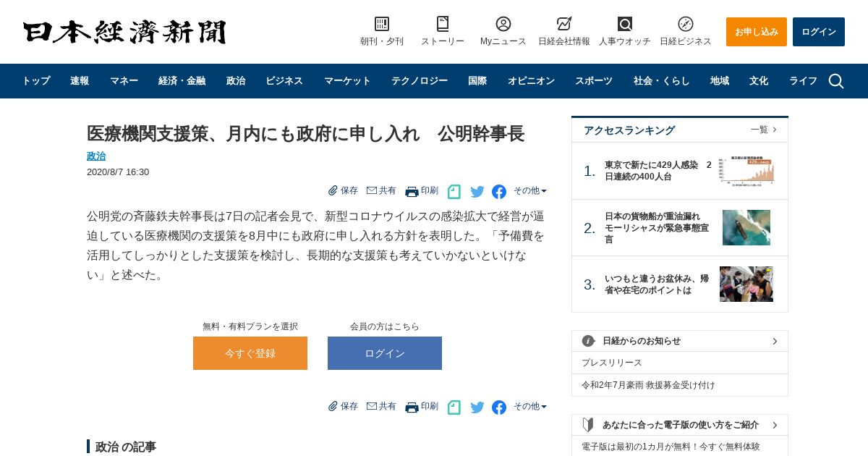Select 社会・くらし in the navigation bar
868x456 pixels.
[662, 81]
